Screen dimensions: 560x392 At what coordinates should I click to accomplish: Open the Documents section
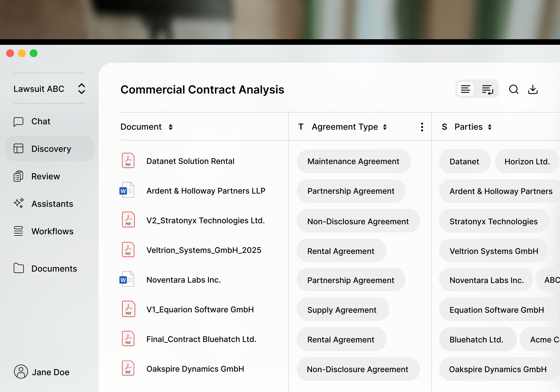54,269
